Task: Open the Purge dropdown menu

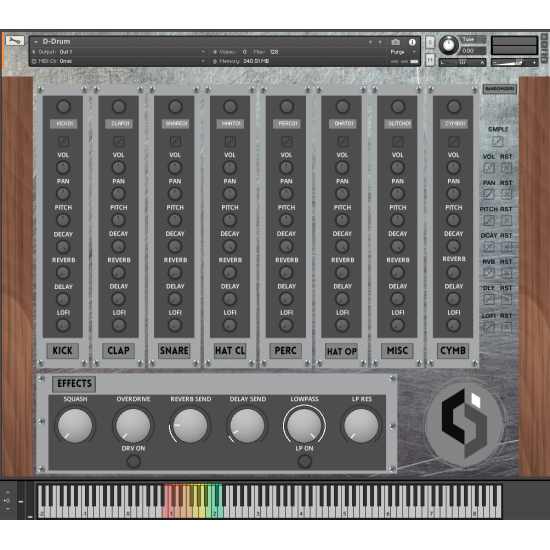Action: pyautogui.click(x=403, y=52)
